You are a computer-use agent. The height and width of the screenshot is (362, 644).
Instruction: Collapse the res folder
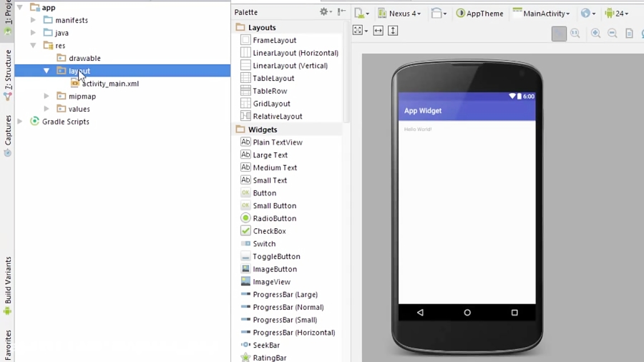click(33, 45)
